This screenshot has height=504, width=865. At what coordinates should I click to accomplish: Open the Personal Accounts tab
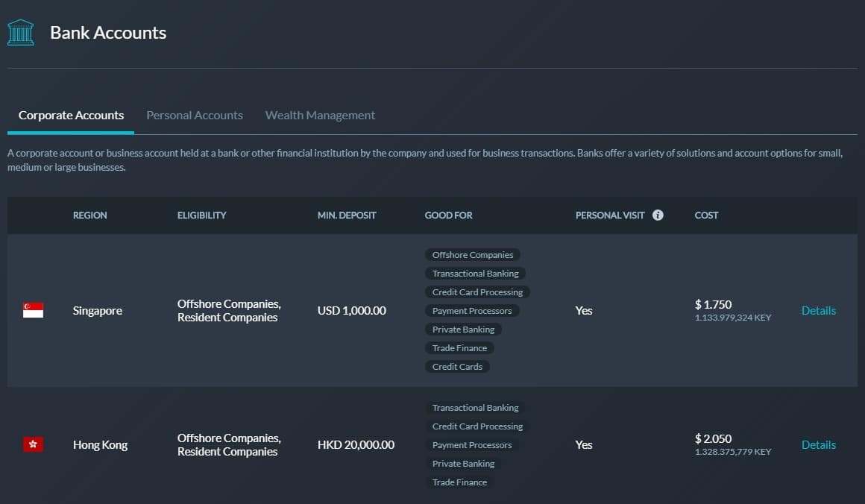[x=195, y=116]
